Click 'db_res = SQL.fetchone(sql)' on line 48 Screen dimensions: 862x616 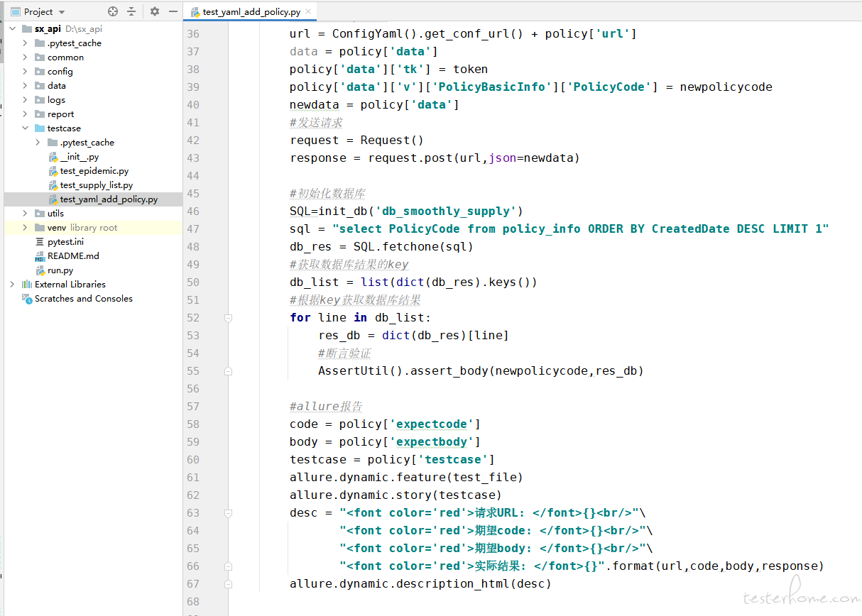(x=381, y=246)
